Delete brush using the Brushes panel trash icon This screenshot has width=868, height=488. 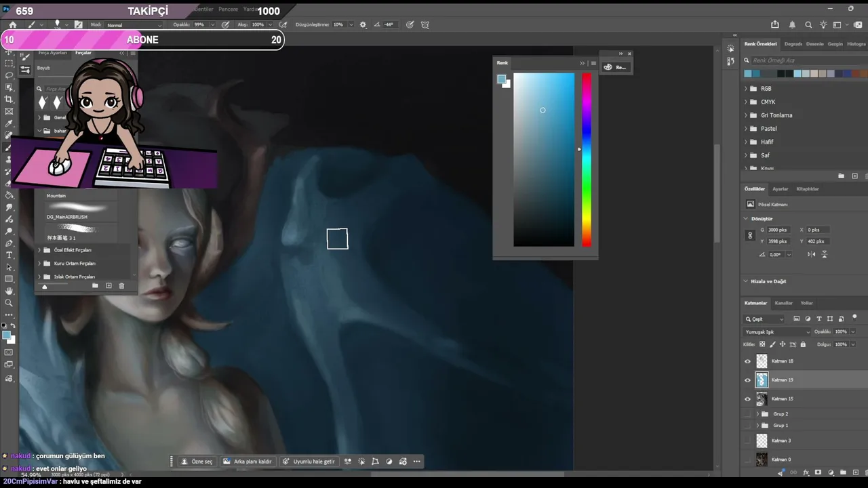[x=121, y=286]
